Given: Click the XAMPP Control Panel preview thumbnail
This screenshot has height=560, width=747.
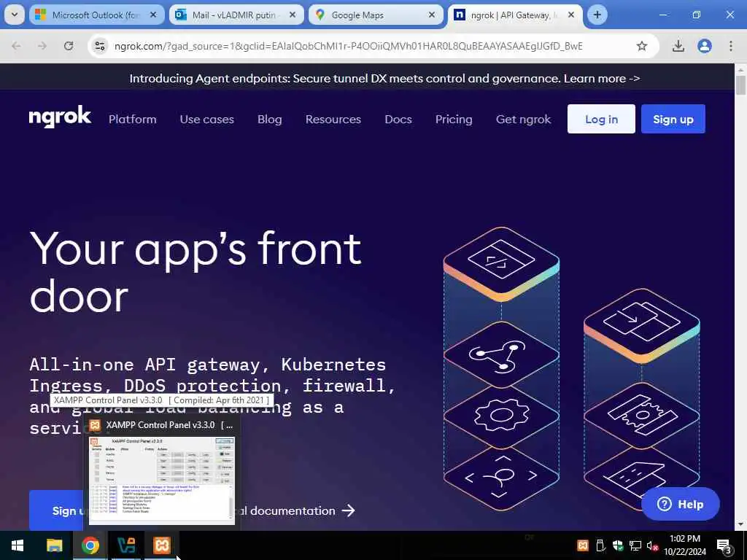Looking at the screenshot, I should click(161, 480).
